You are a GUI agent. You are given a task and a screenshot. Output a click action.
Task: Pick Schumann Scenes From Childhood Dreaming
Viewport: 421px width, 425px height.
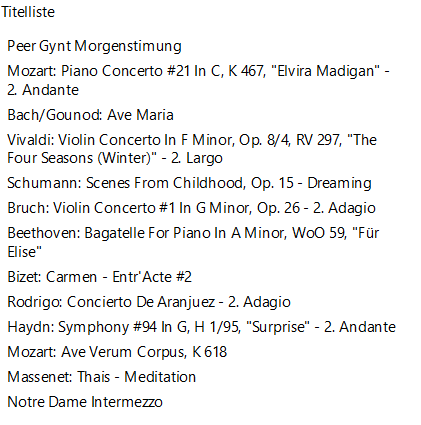[x=189, y=183]
